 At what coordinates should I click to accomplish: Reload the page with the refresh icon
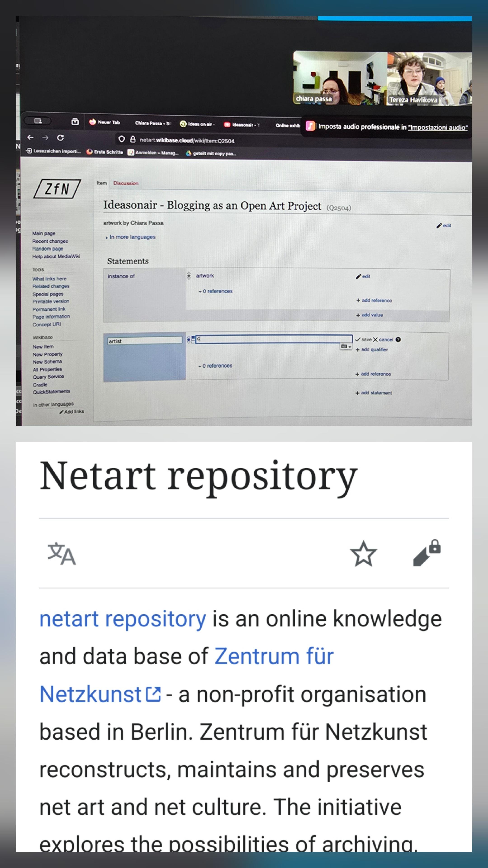pyautogui.click(x=60, y=137)
